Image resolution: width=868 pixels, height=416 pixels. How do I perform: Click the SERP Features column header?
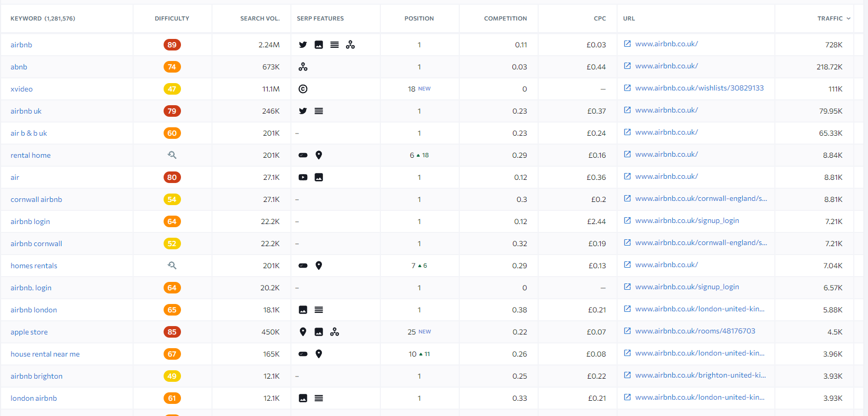click(x=320, y=18)
